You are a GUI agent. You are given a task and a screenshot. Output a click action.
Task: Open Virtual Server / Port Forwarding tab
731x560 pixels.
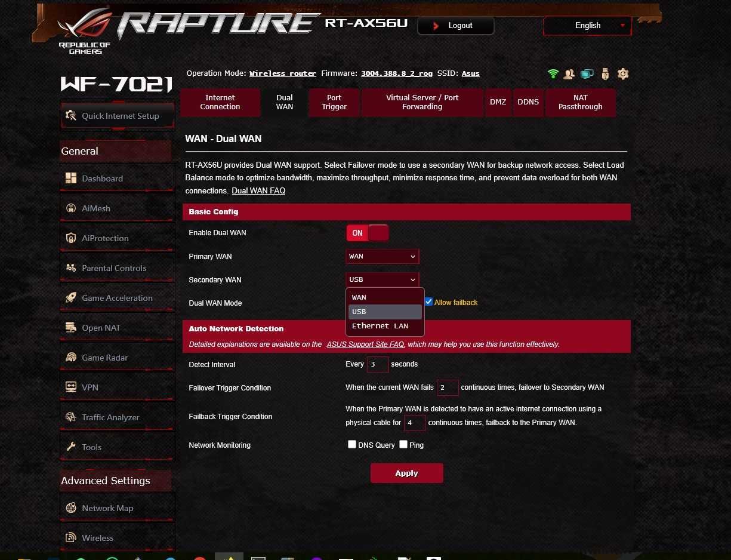point(422,102)
